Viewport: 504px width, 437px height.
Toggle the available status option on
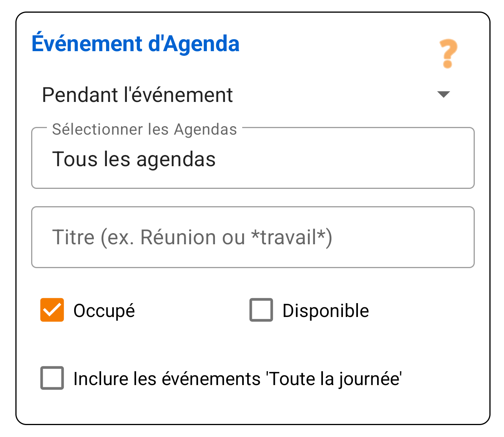coord(261,310)
